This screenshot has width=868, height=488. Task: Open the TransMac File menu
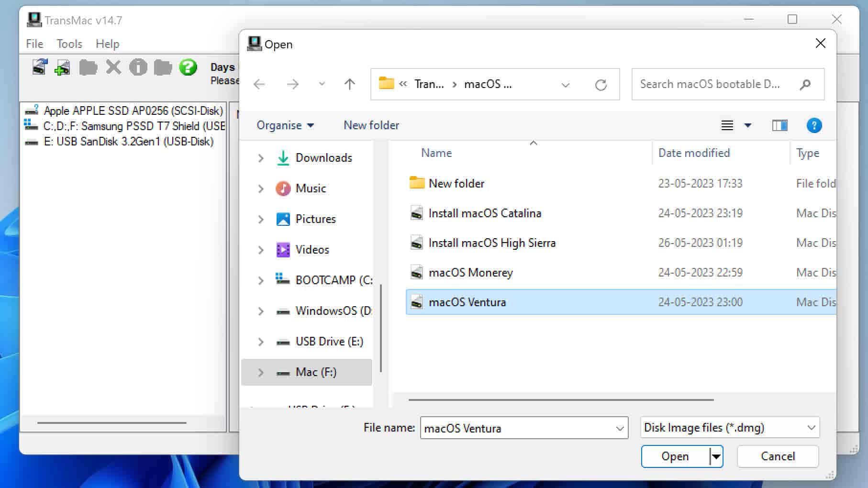34,44
